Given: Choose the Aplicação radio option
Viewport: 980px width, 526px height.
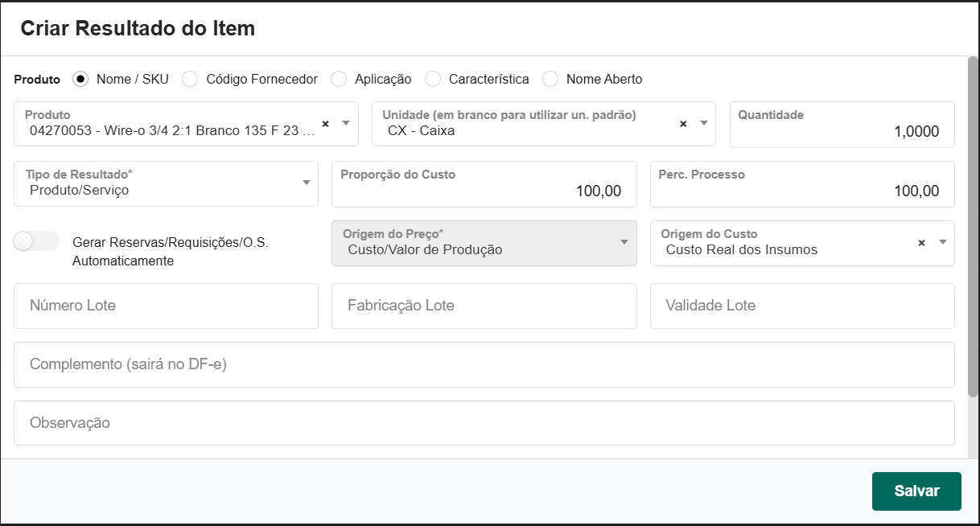Looking at the screenshot, I should (x=339, y=79).
